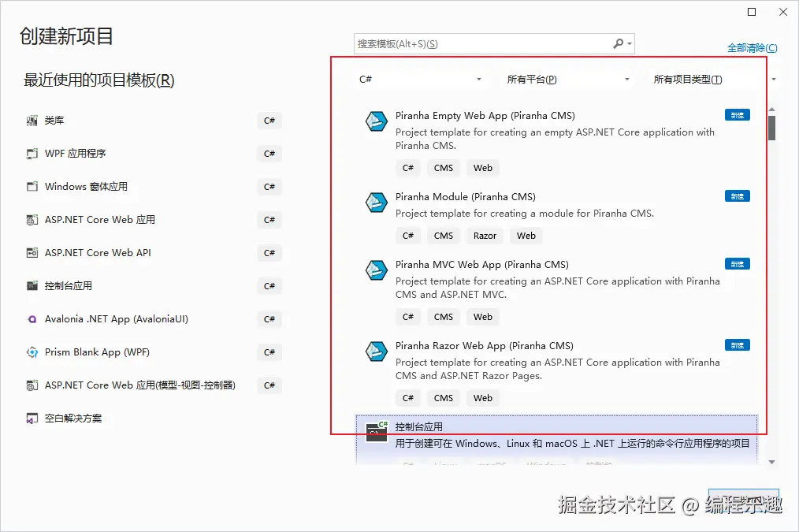Screen dimensions: 799x532
Task: Click the scrollbar up arrow
Action: (772, 110)
